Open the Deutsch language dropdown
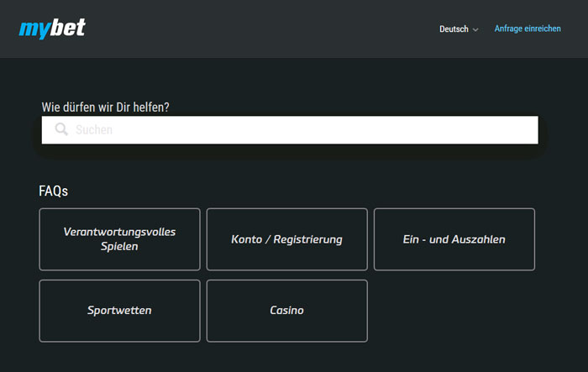The image size is (588, 372). 459,29
